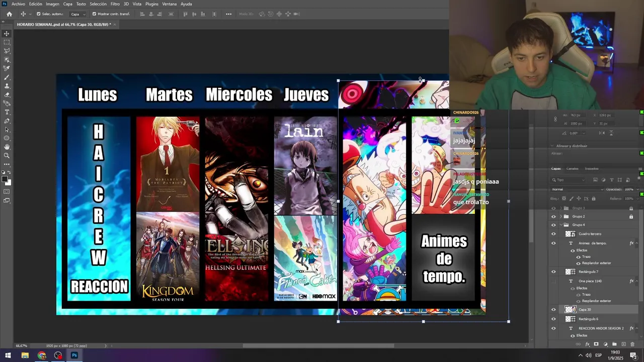Open the Edición menu
Screen dimensions: 644x362
[x=36, y=4]
